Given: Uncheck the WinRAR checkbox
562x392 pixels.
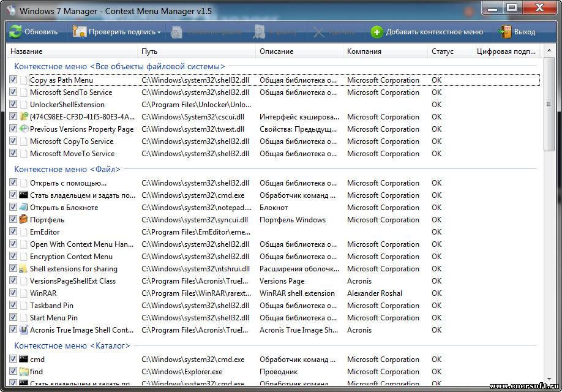Looking at the screenshot, I should [13, 293].
